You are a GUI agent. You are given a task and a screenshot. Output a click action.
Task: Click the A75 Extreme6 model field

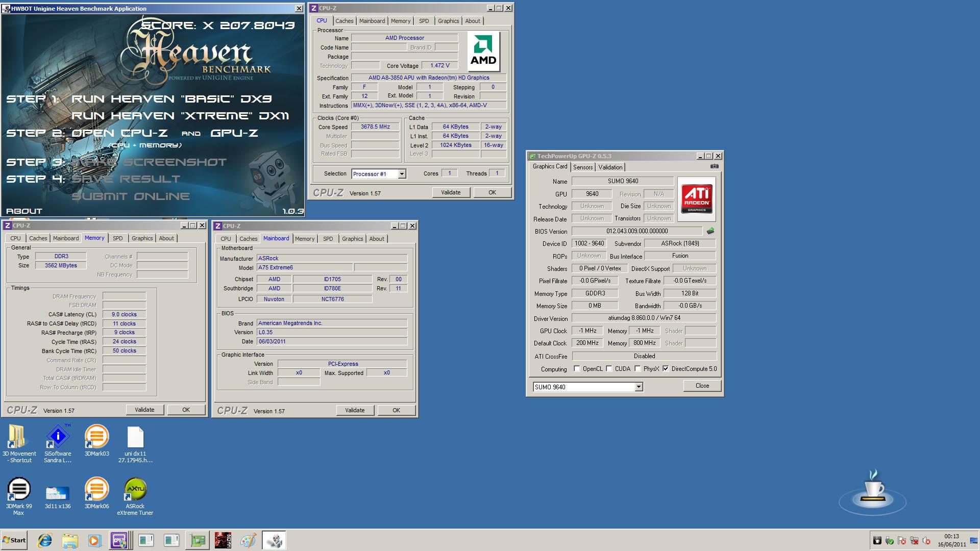click(x=305, y=267)
